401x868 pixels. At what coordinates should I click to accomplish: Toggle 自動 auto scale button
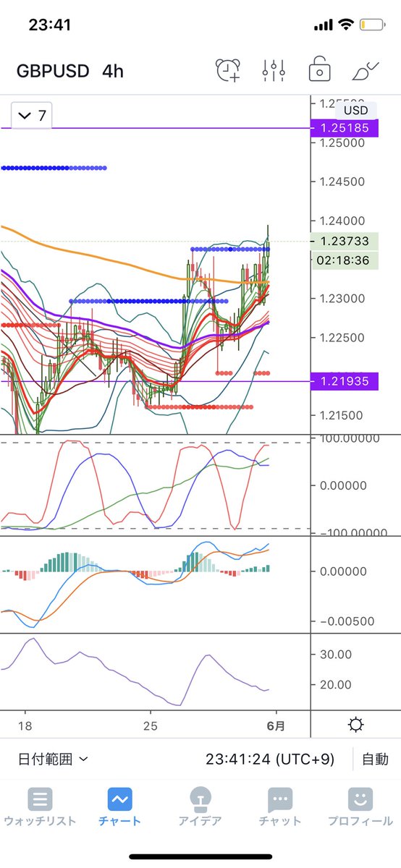375,759
